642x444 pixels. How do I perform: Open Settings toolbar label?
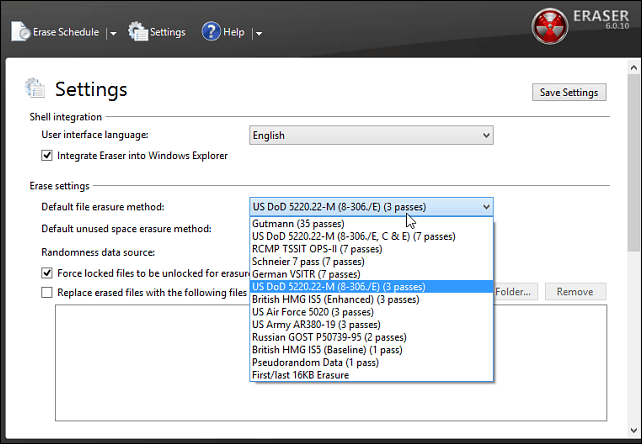pos(167,32)
